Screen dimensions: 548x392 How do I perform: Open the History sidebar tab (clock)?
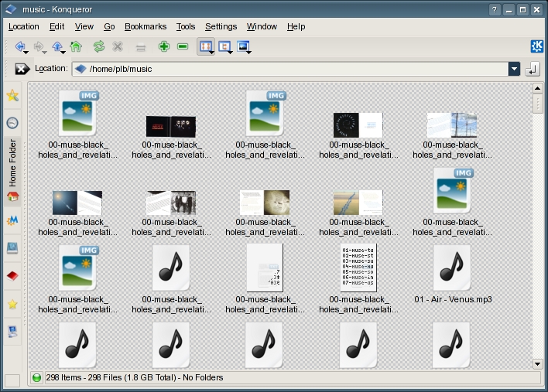coord(12,122)
